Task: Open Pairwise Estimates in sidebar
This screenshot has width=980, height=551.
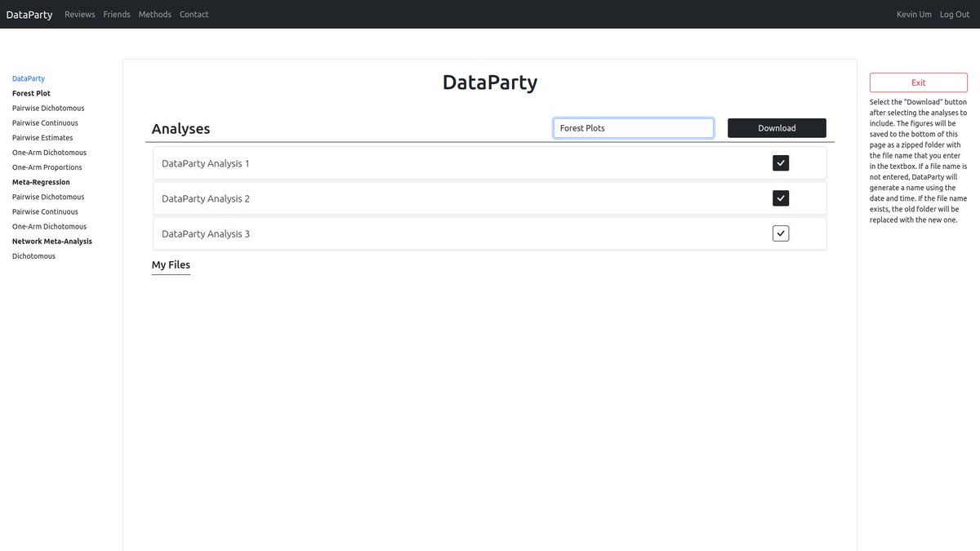Action: (x=42, y=138)
